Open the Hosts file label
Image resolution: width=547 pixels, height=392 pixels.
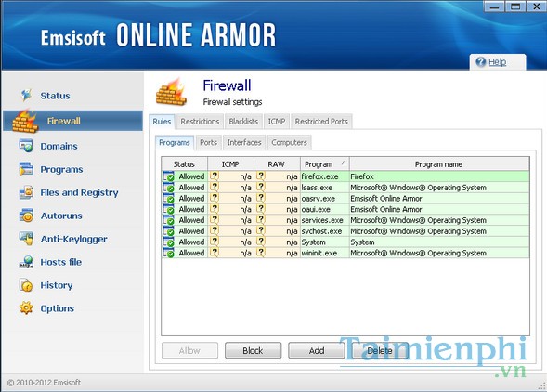click(61, 262)
